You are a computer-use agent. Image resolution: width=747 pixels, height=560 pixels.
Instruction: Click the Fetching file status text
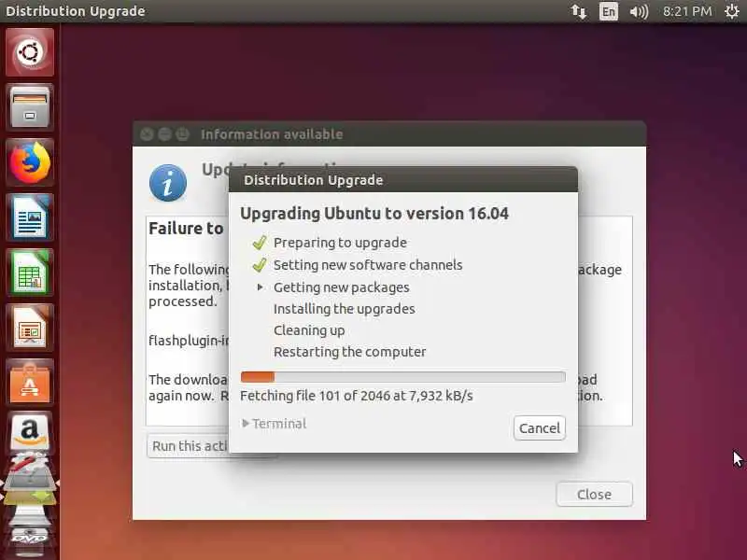click(357, 396)
